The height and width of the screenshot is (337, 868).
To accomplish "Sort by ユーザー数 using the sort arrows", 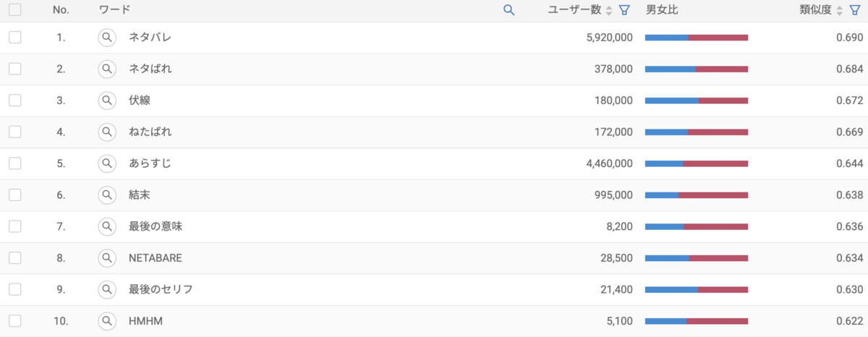I will tap(609, 10).
